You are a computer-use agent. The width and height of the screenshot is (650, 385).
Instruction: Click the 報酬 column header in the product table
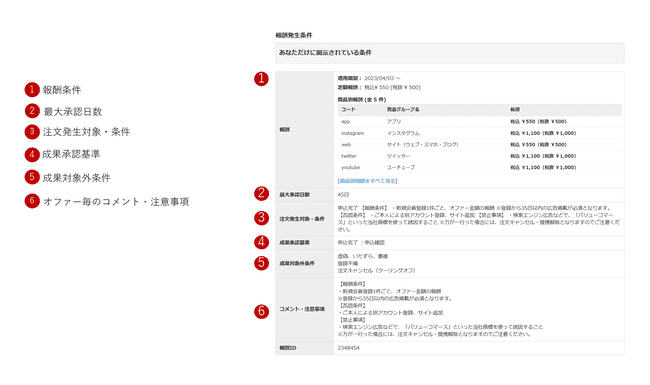coord(515,110)
